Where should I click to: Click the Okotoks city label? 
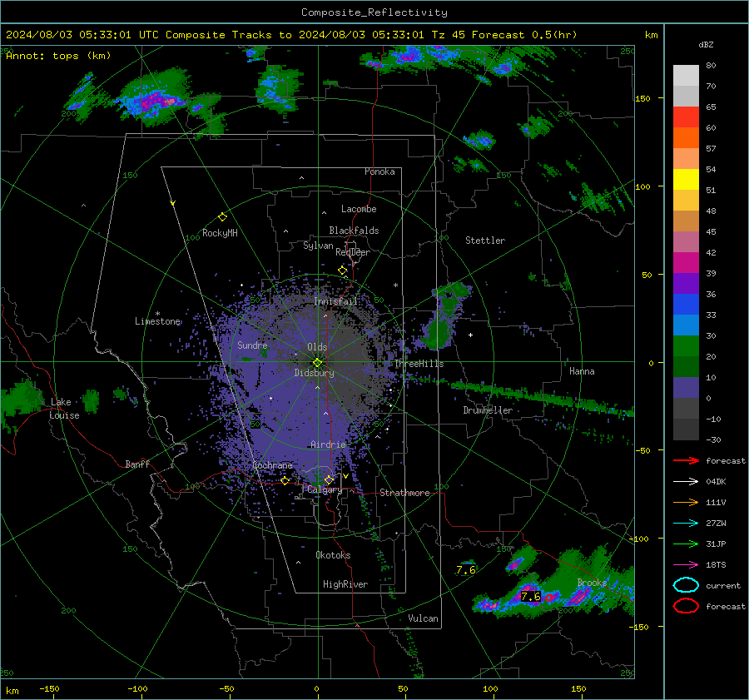tap(333, 555)
